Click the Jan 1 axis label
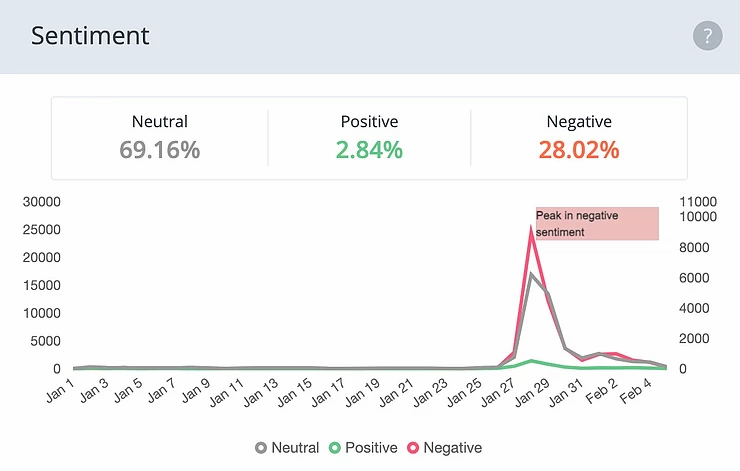The image size is (740, 471). (60, 389)
